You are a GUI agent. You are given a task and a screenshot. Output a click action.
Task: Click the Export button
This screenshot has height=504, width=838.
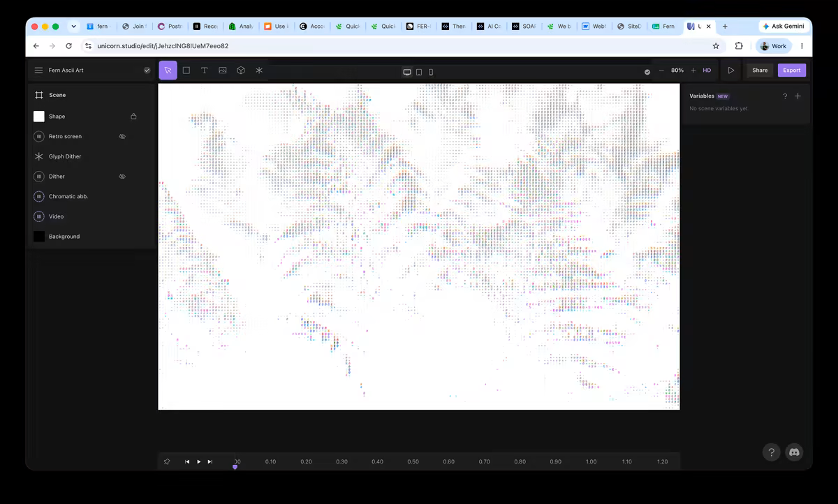point(792,71)
